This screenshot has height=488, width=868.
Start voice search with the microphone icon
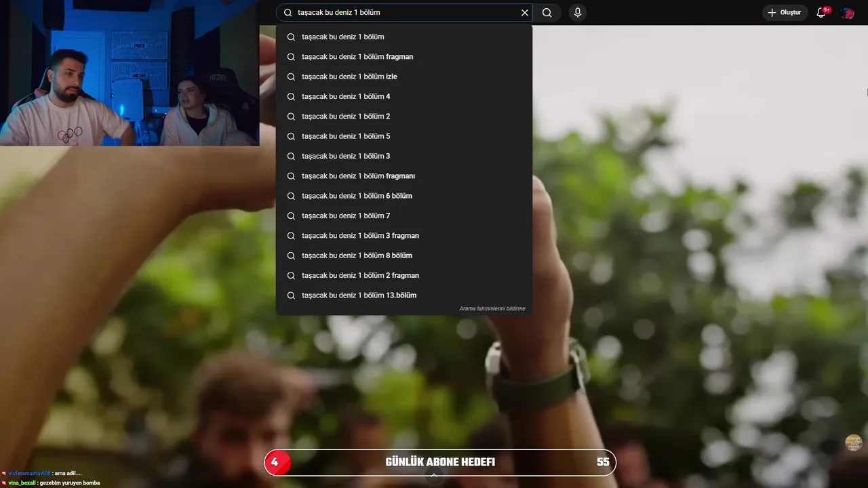point(578,13)
